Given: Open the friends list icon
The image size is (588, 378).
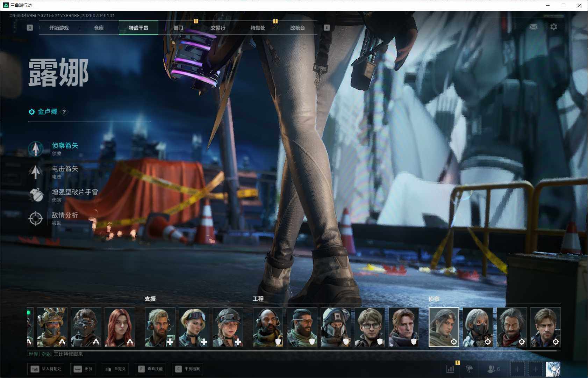Looking at the screenshot, I should click(493, 369).
